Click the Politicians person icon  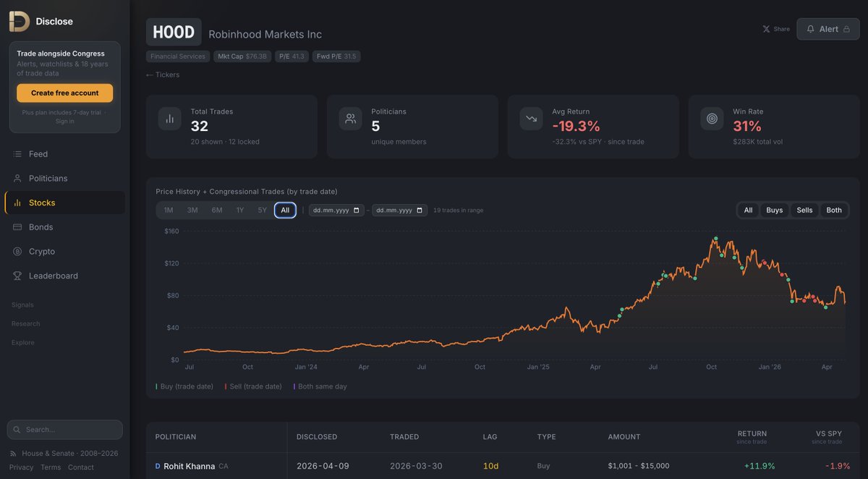tap(17, 178)
